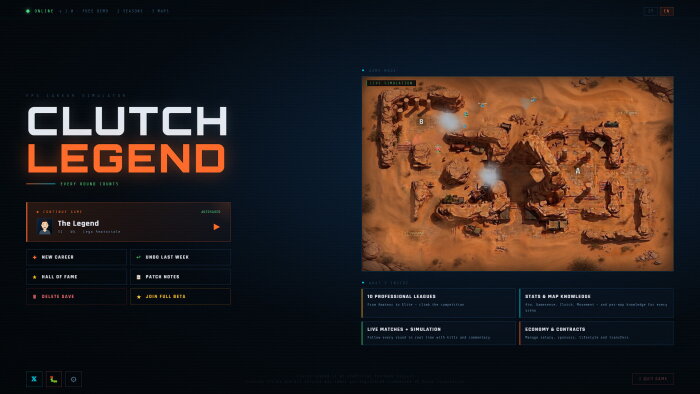Click the red trash icon by Delete Save

point(34,297)
